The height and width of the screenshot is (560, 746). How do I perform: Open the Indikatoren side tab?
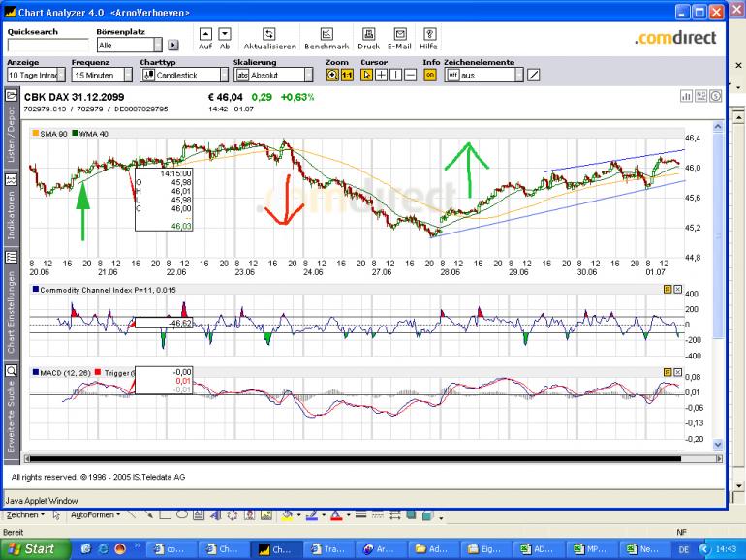[x=12, y=210]
